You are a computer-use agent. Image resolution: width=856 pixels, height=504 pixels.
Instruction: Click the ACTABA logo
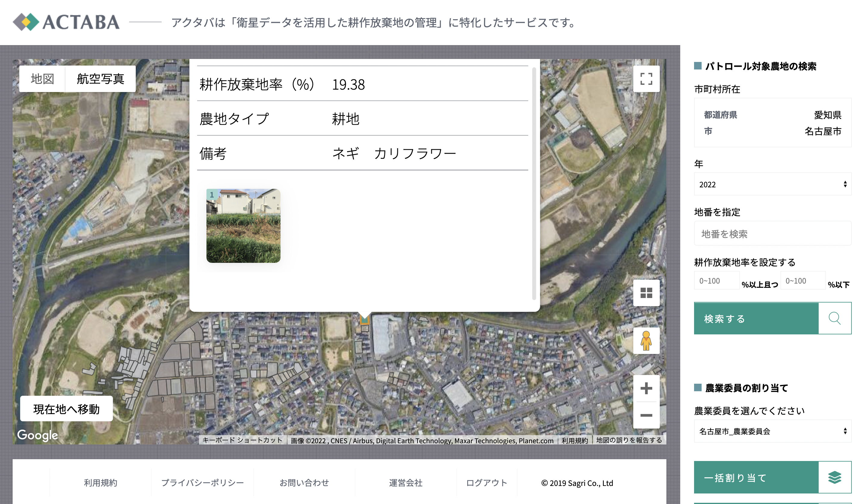[x=66, y=22]
